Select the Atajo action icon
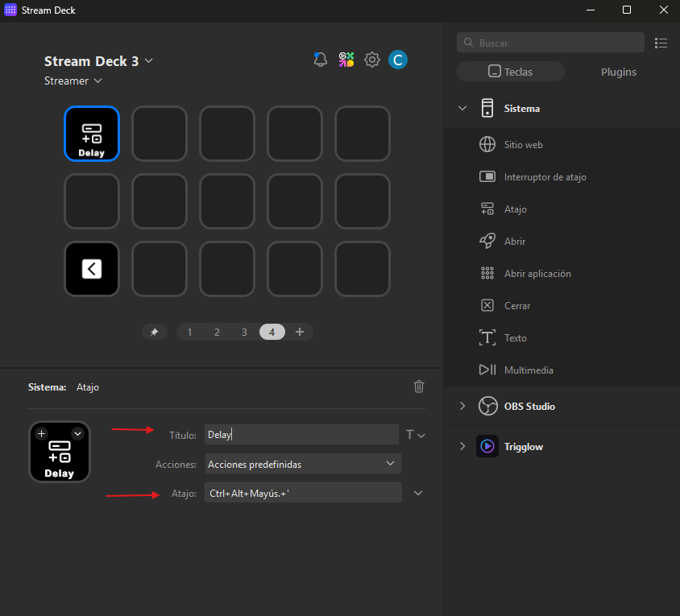 [487, 209]
